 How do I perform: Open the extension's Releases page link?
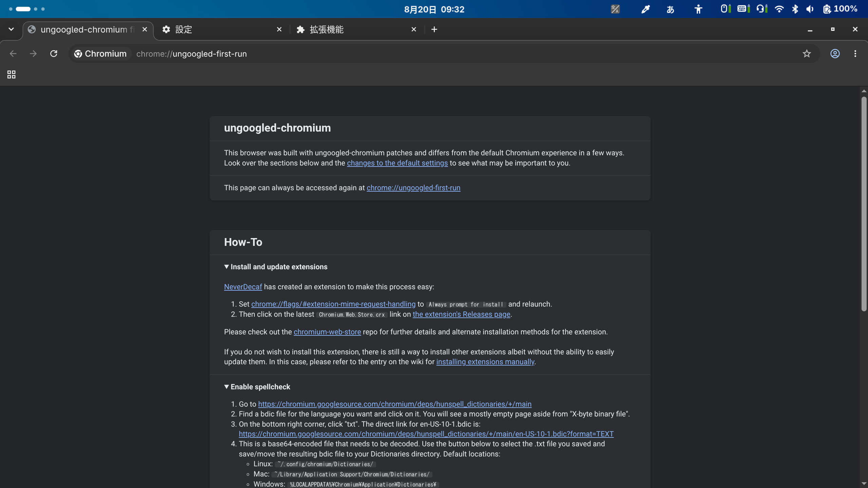461,314
